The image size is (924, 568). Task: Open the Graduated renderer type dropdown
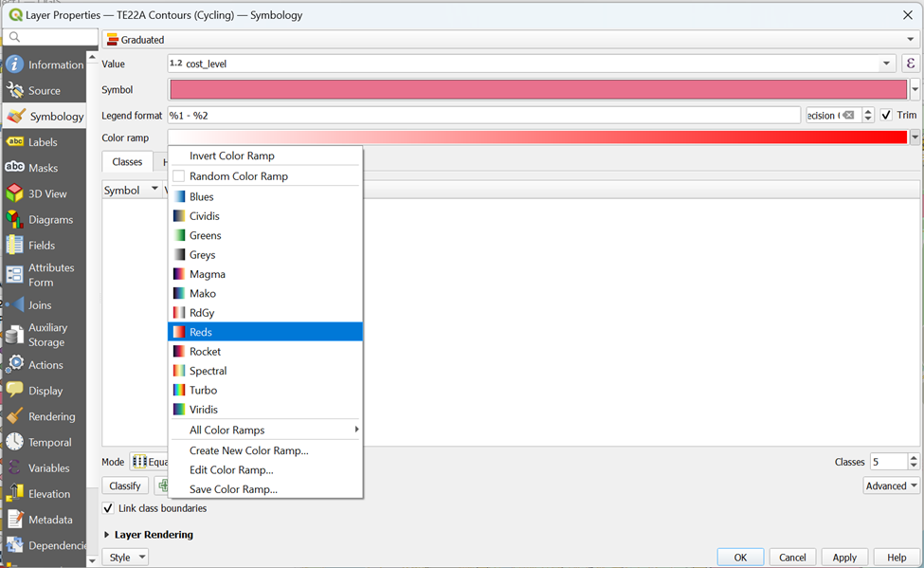[510, 40]
